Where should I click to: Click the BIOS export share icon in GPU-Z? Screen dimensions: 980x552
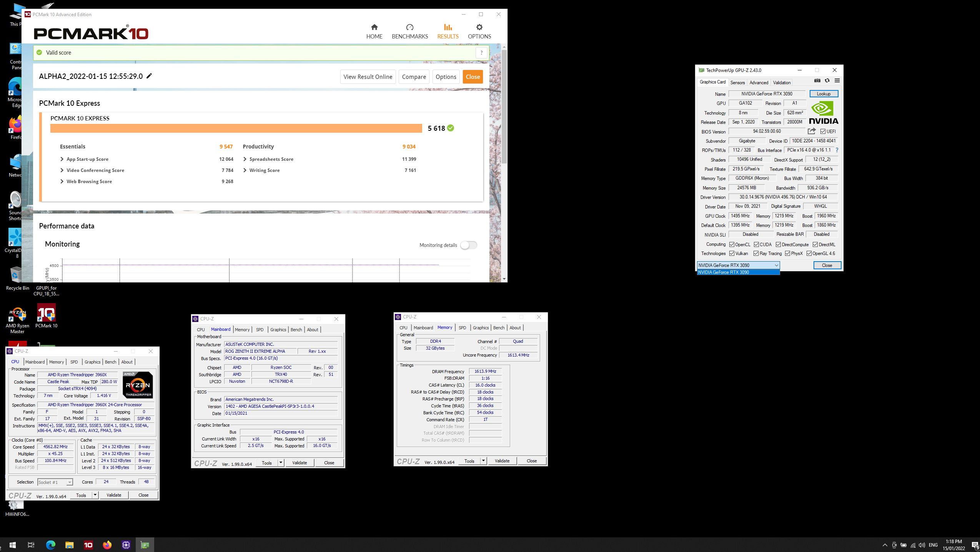point(812,131)
